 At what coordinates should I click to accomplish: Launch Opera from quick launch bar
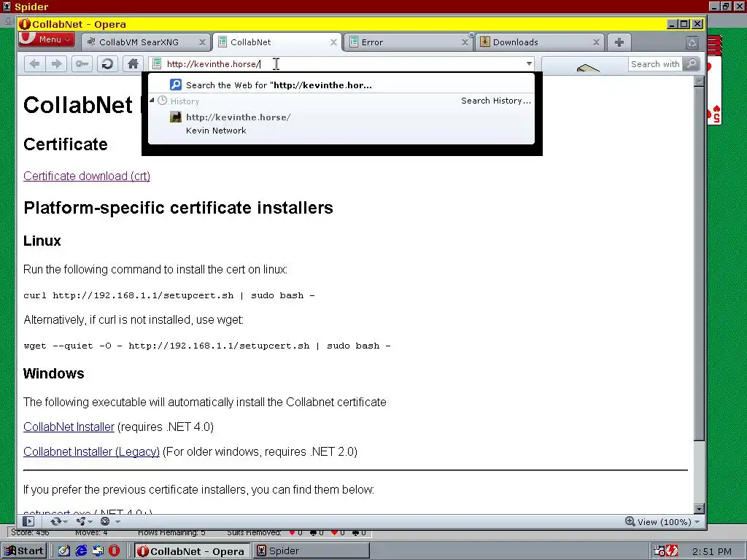pyautogui.click(x=114, y=551)
